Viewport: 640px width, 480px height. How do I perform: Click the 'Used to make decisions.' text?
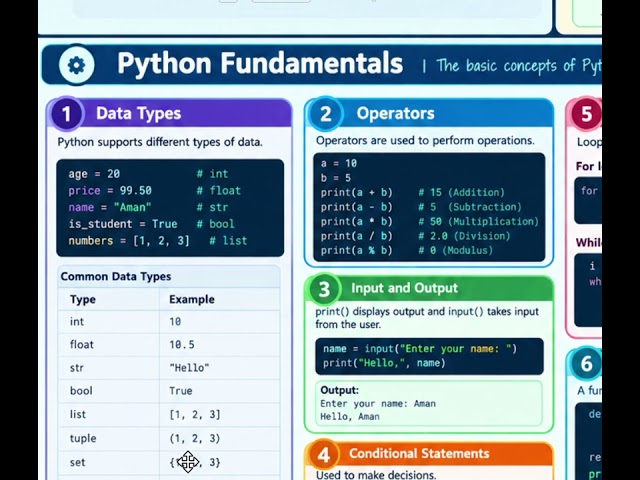point(376,475)
